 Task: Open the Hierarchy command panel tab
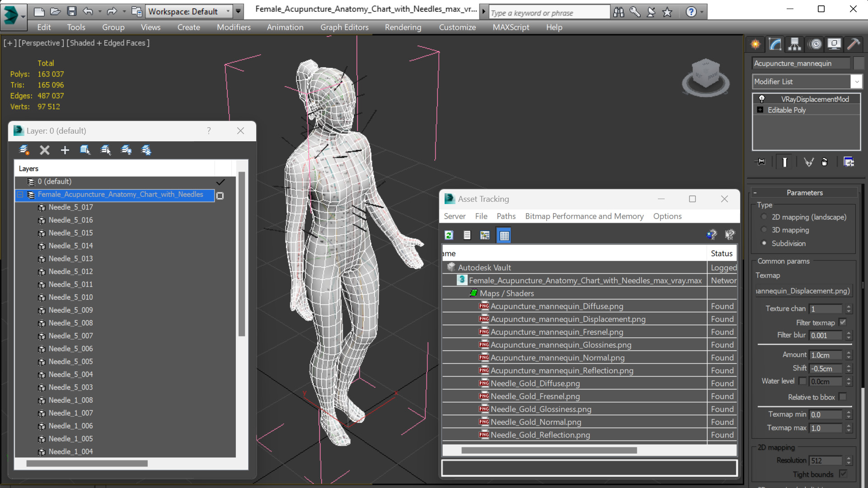pos(794,44)
